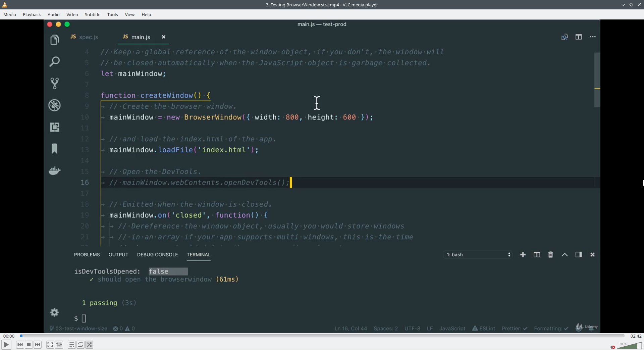The height and width of the screenshot is (350, 644).
Task: Open the Docker whale icon in the sidebar
Action: pos(54,170)
